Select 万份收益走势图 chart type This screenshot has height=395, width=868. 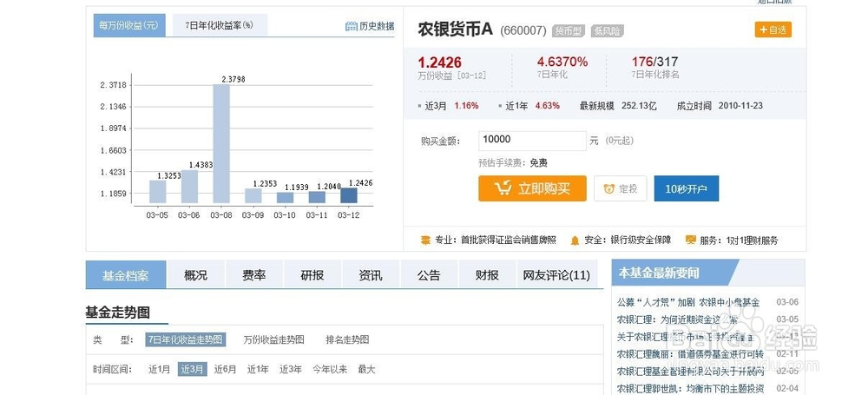(x=273, y=339)
